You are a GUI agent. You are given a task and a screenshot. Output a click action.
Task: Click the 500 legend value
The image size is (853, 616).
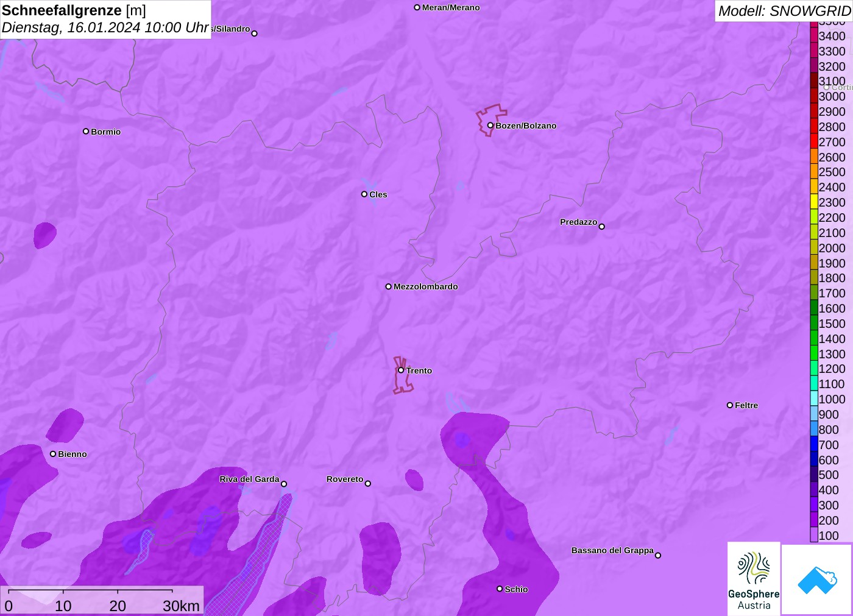click(x=829, y=475)
